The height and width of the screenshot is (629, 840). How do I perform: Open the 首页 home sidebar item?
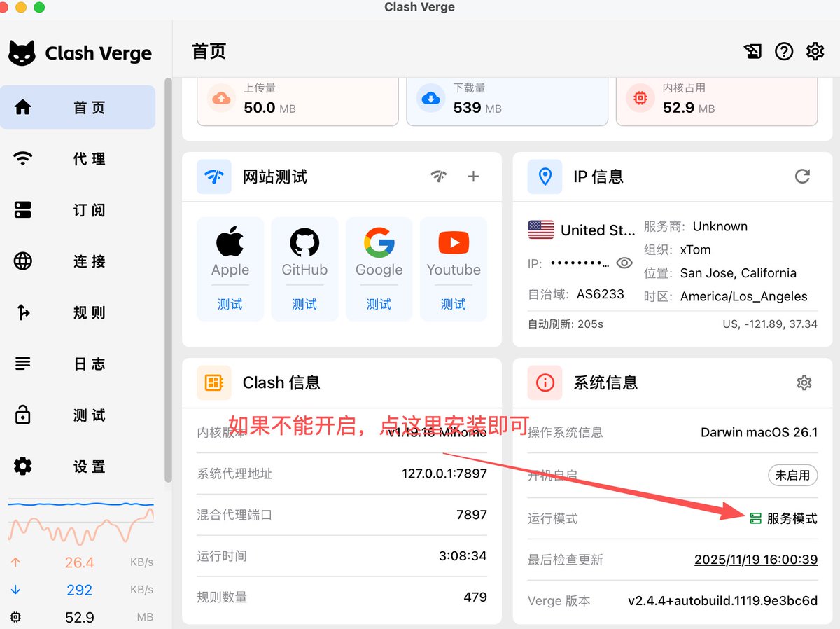[x=78, y=107]
